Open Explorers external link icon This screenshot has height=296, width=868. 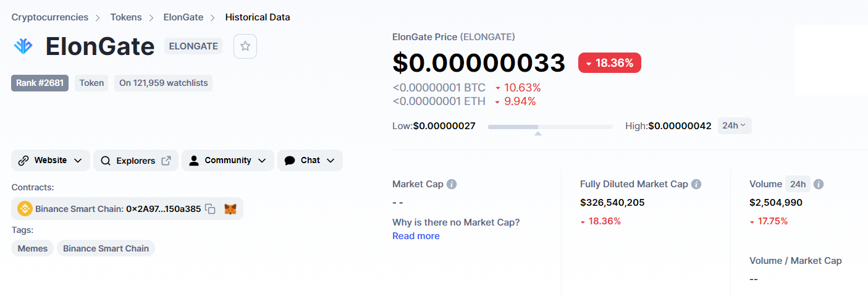pyautogui.click(x=166, y=161)
